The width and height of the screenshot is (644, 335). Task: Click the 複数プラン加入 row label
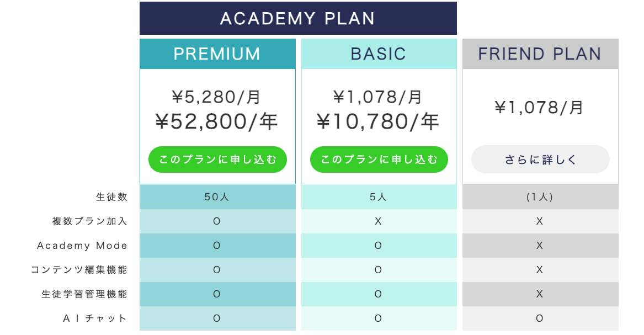coord(90,221)
